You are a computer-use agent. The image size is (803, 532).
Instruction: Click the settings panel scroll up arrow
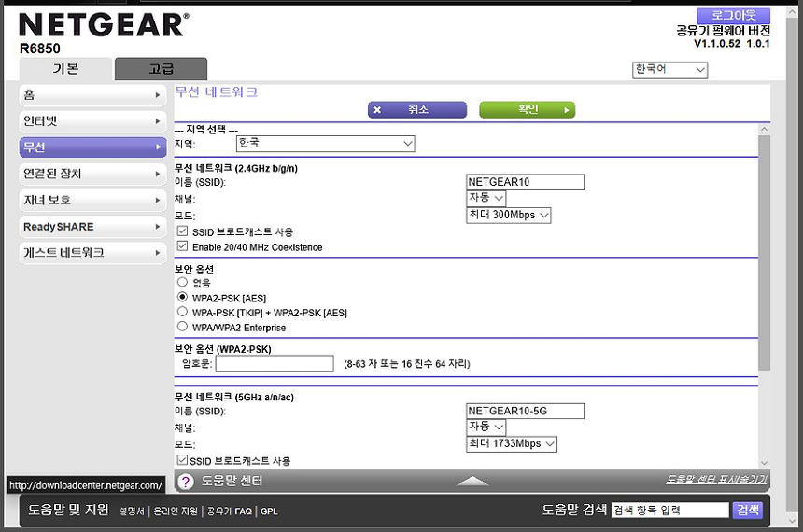click(x=764, y=129)
